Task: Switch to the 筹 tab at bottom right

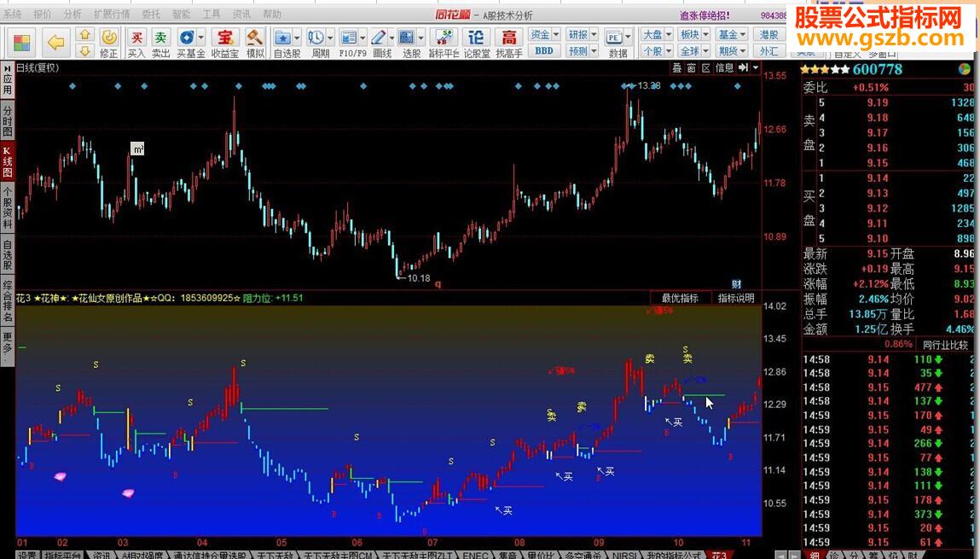Action: 873,555
